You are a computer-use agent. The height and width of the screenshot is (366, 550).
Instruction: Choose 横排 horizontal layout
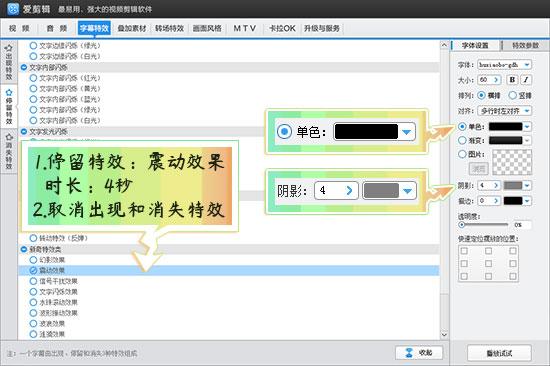click(482, 95)
